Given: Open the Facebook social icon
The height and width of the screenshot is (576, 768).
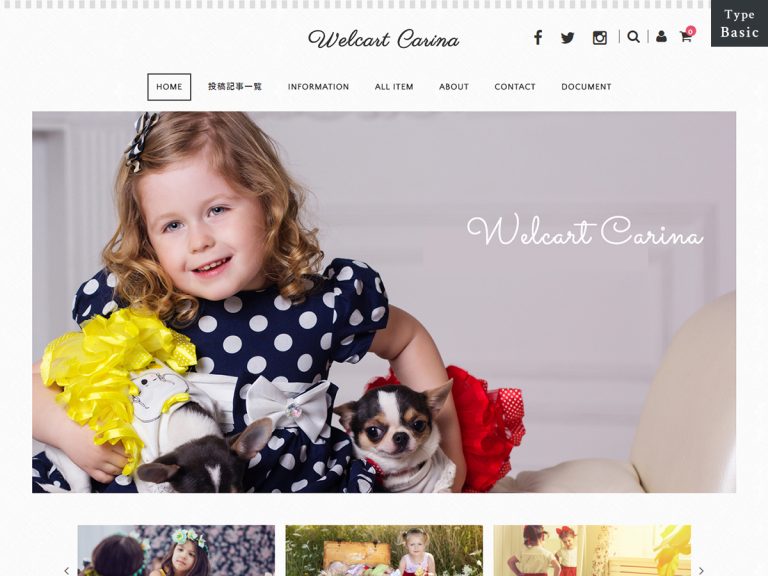Looking at the screenshot, I should click(538, 38).
